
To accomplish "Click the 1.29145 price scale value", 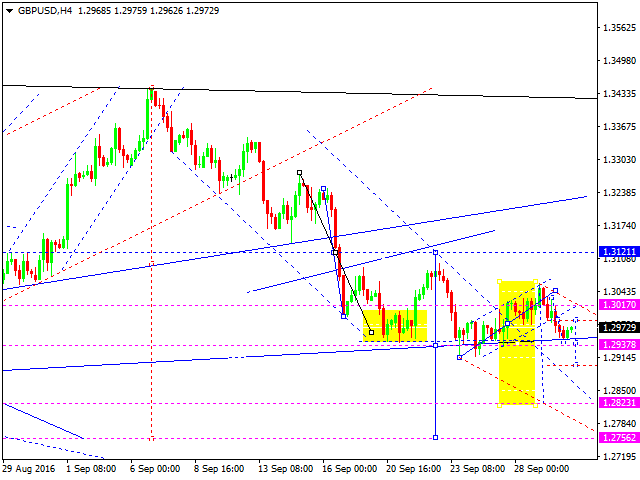I will 620,358.
